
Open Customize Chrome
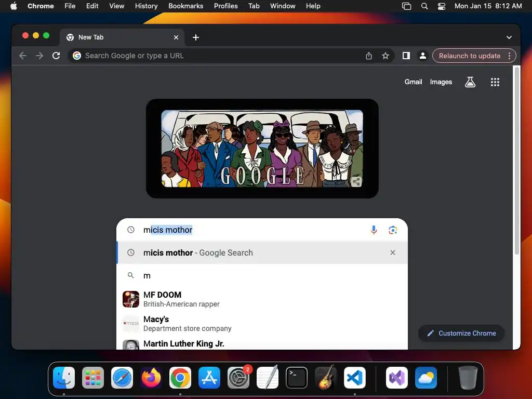pyautogui.click(x=461, y=333)
